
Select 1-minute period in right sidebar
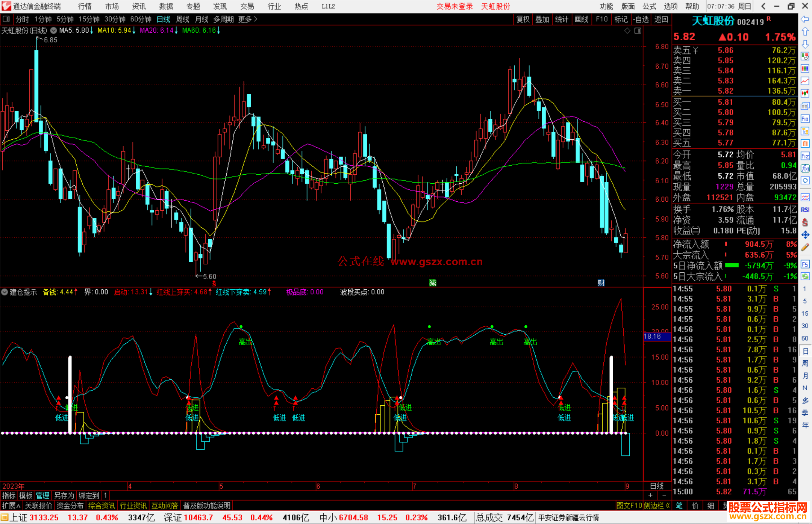point(804,288)
